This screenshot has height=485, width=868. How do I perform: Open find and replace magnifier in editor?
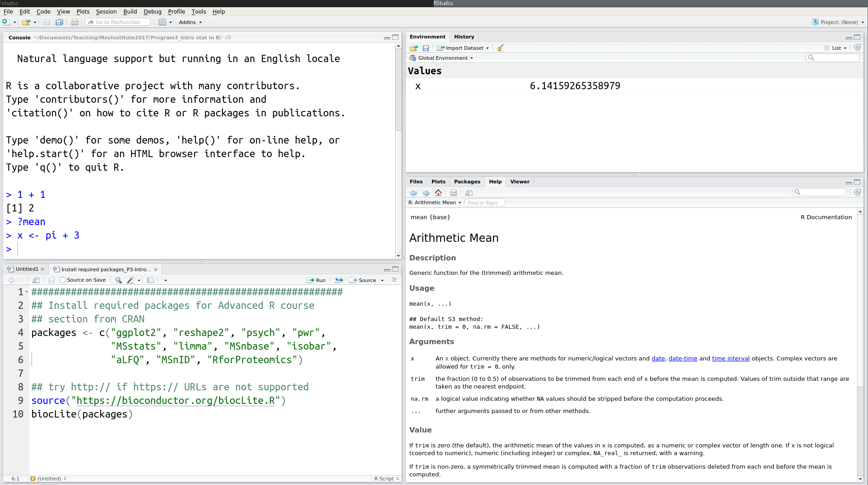(x=118, y=280)
